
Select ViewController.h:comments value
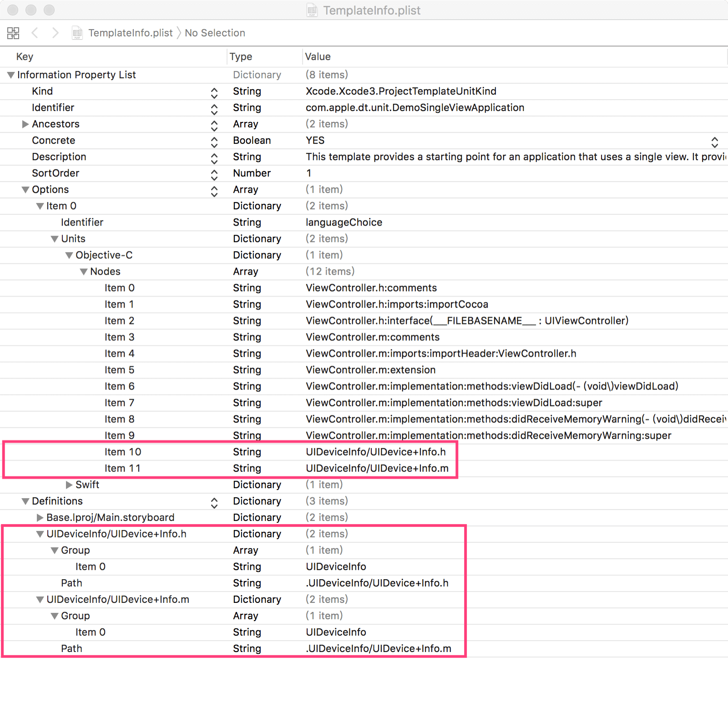coord(371,288)
